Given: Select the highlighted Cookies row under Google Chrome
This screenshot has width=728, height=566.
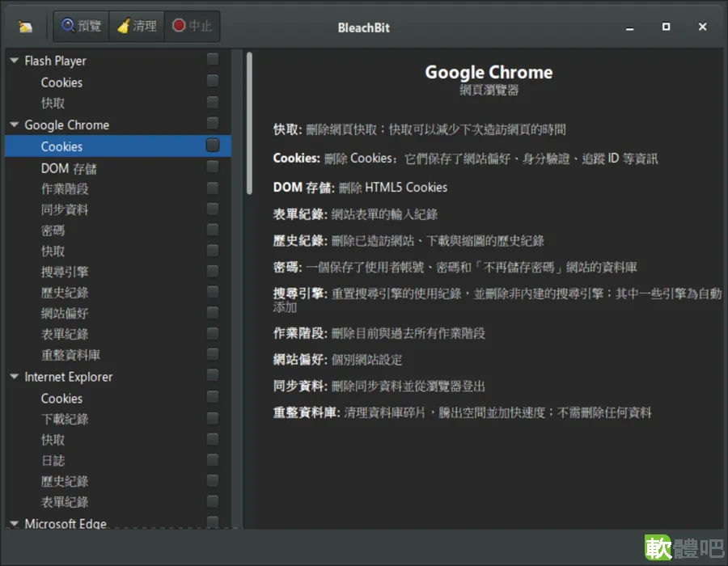Looking at the screenshot, I should [118, 146].
